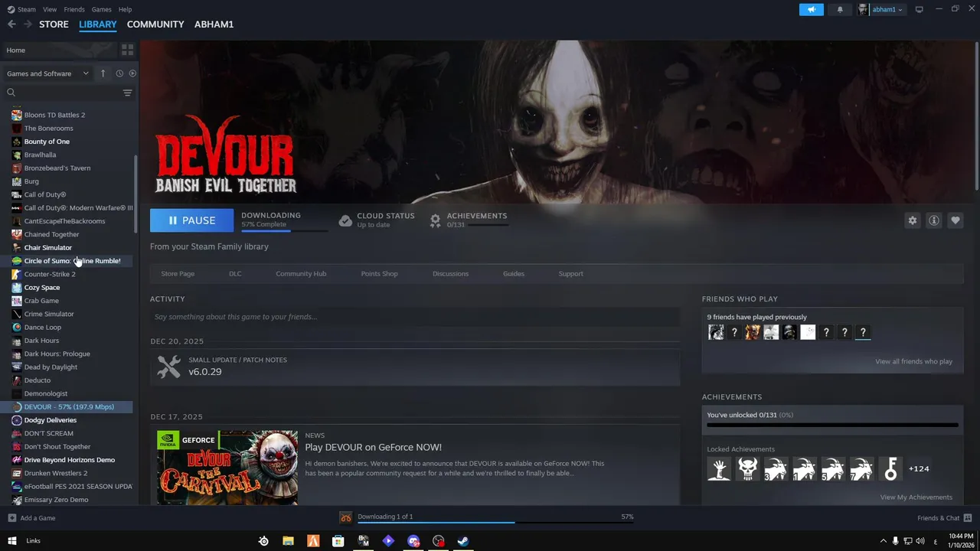Click the activity status input field
980x551 pixels.
(415, 317)
